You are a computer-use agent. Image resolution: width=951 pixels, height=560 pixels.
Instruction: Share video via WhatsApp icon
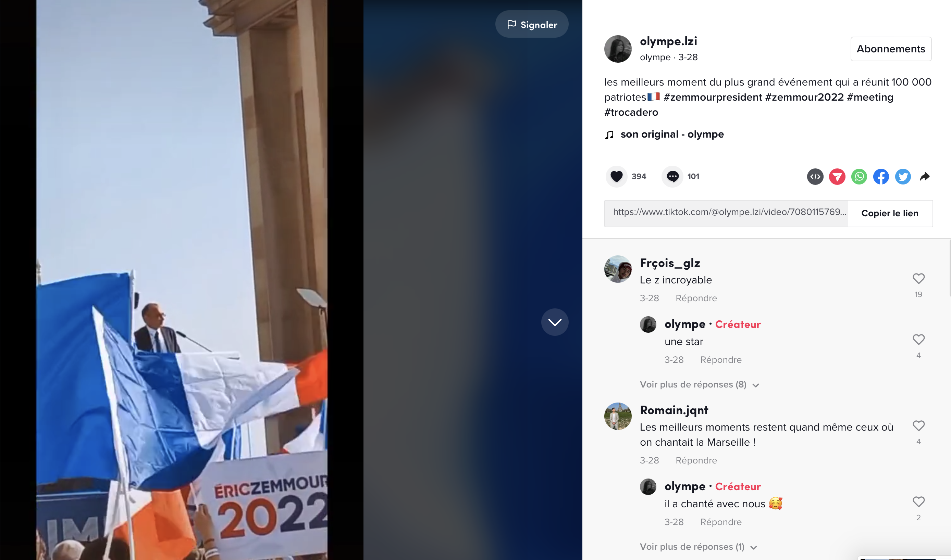click(859, 177)
